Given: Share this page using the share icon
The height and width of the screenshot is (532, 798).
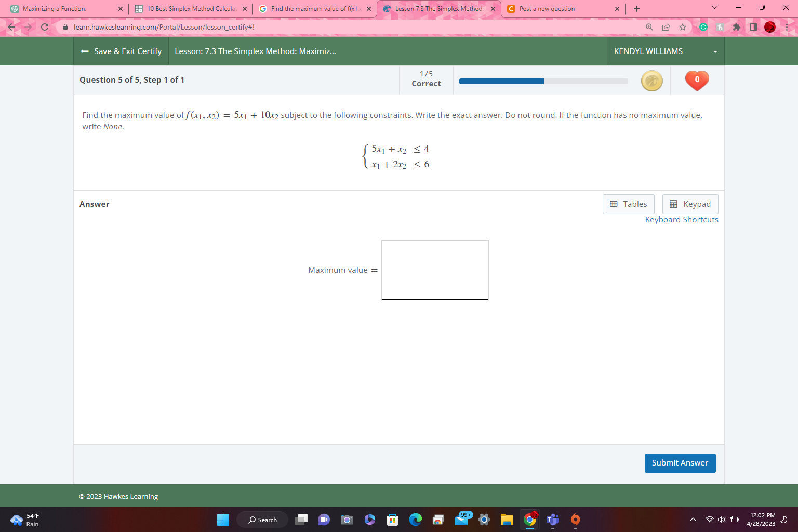Looking at the screenshot, I should [666, 27].
